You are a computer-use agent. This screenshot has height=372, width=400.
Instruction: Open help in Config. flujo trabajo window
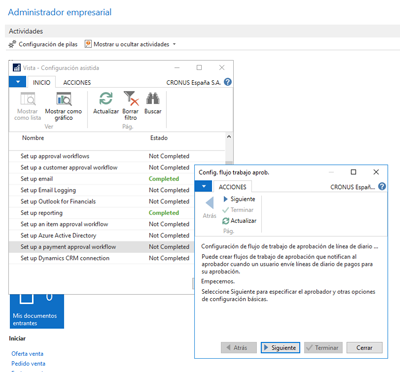pos(382,187)
